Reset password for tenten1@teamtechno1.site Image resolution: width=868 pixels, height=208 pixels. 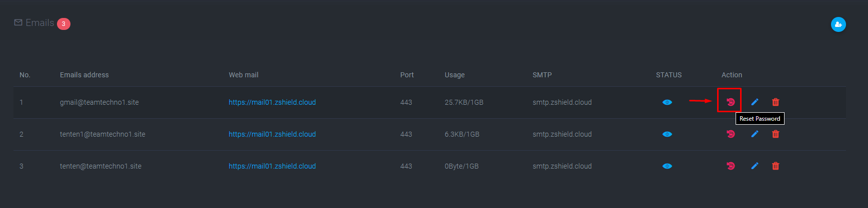click(731, 134)
